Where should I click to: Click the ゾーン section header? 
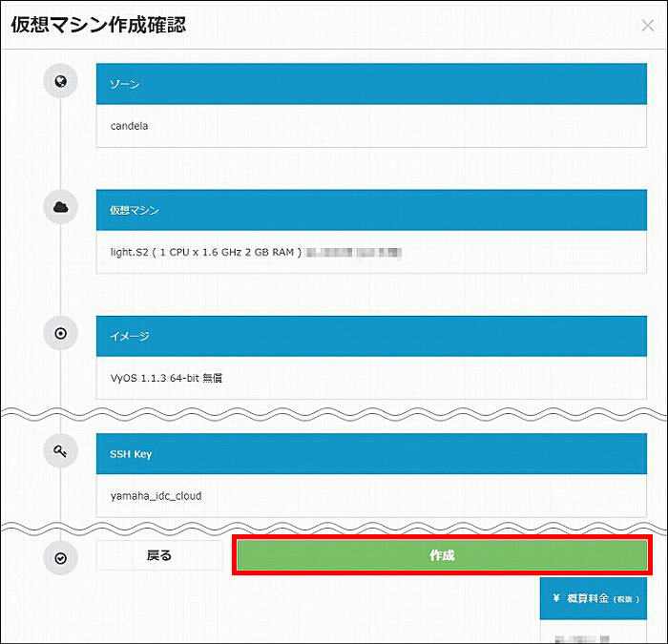371,84
